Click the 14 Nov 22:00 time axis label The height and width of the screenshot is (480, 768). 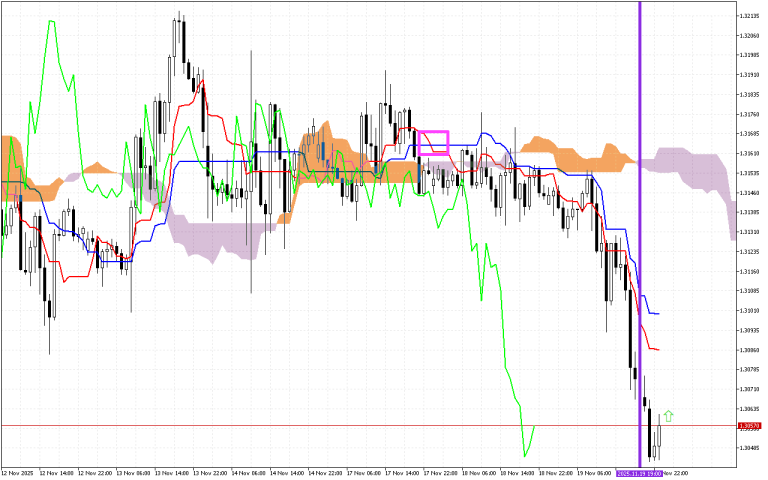pos(325,474)
